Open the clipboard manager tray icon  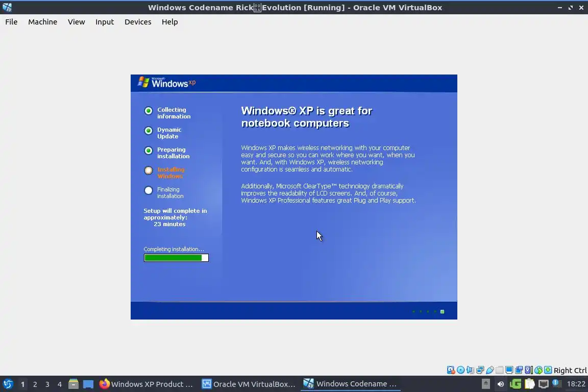529,384
